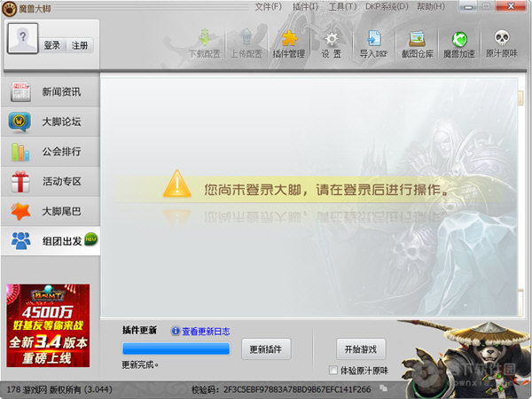Screen dimensions: 532x399
Task: Click the blue info icon beside update log
Action: (176, 331)
